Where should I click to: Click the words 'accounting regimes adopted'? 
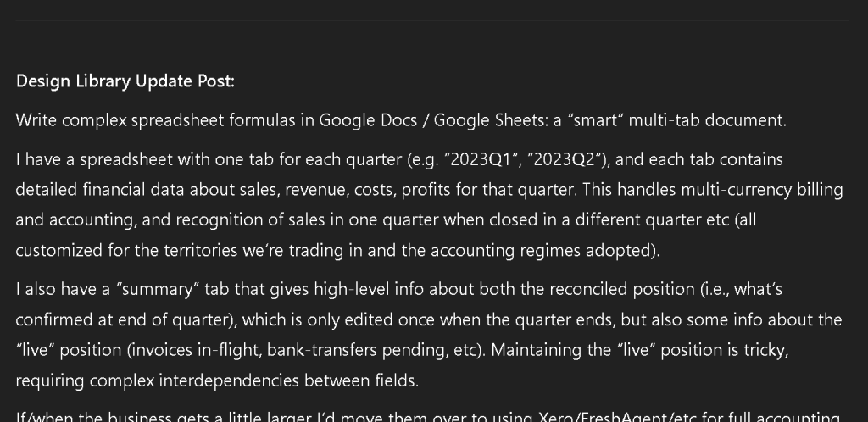(543, 251)
